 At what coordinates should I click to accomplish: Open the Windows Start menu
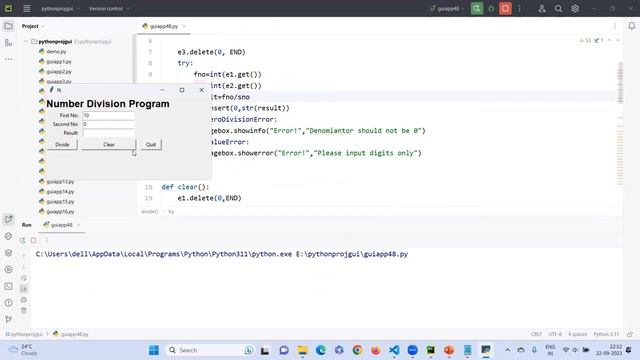[x=154, y=350]
